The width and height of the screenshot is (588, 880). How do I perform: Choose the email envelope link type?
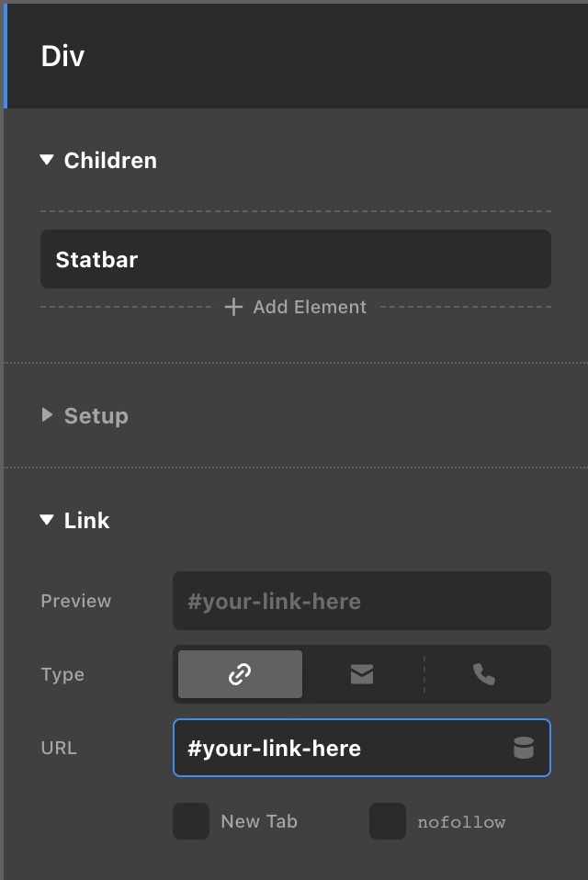(x=362, y=674)
